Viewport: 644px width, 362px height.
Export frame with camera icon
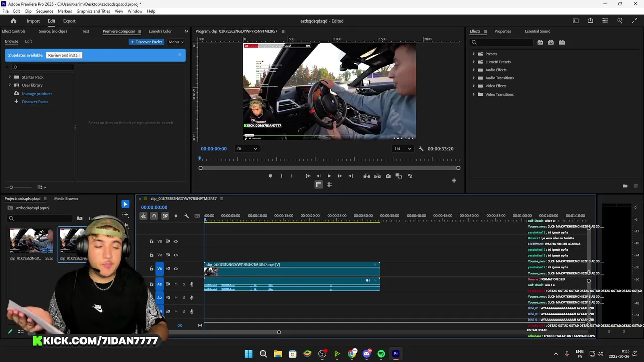tap(388, 176)
